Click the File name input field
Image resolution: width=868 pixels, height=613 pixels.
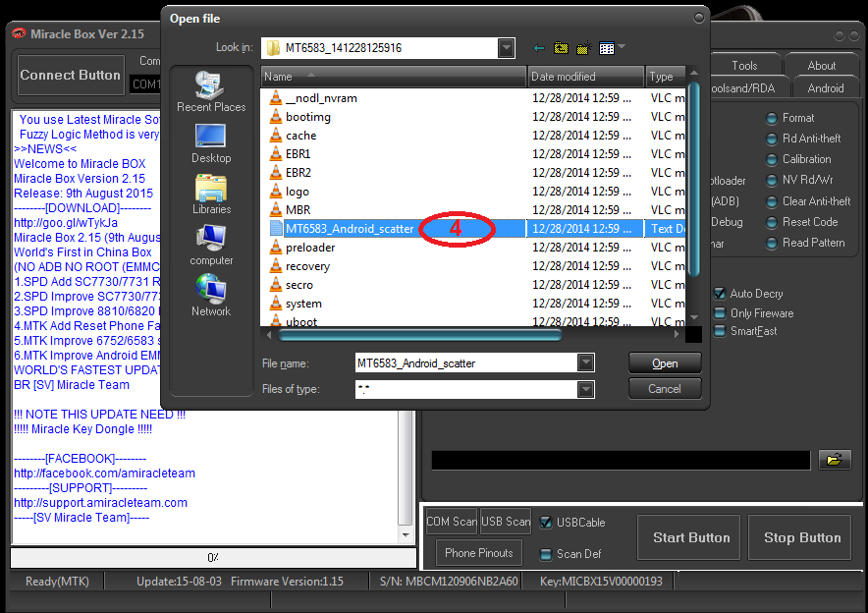click(x=466, y=363)
